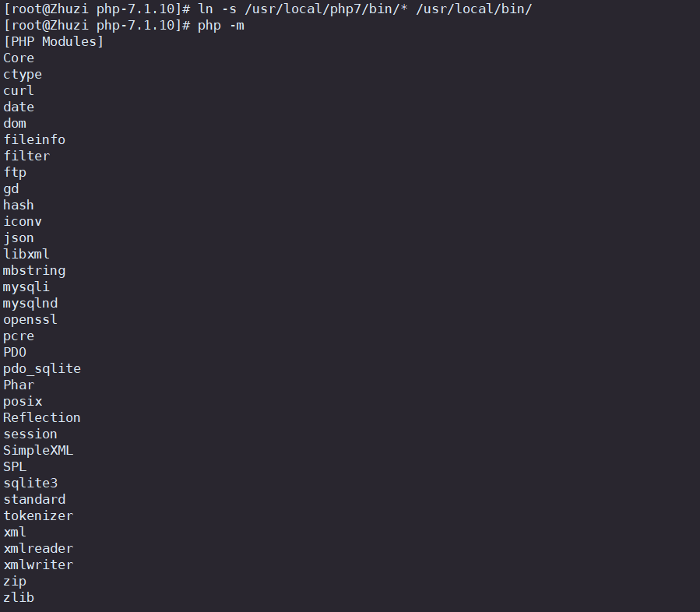Click the curl module line
The width and height of the screenshot is (700, 612).
[19, 90]
